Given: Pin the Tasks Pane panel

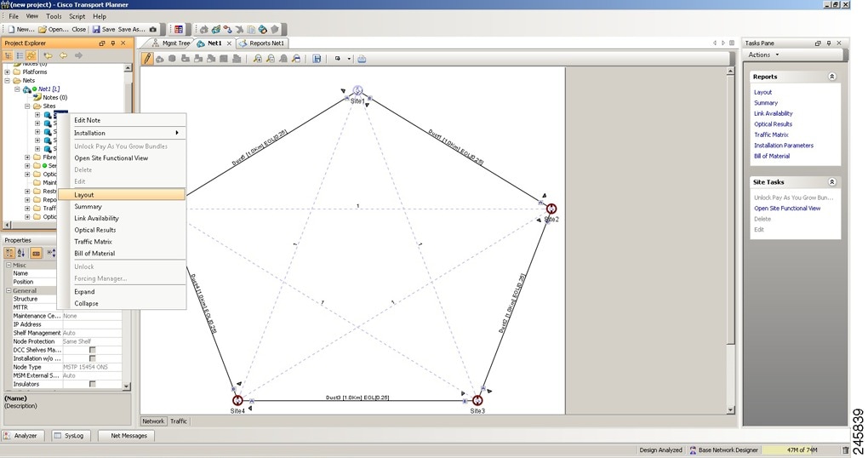Looking at the screenshot, I should pos(829,43).
